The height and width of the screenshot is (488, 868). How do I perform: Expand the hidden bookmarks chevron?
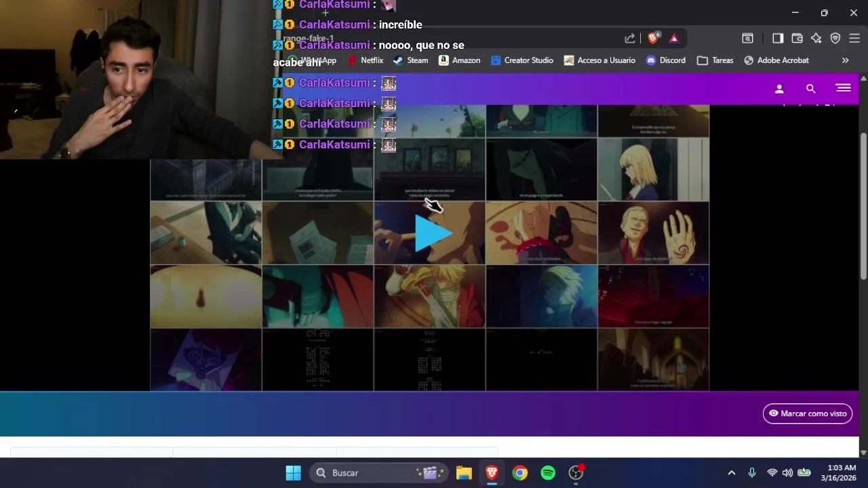point(845,60)
